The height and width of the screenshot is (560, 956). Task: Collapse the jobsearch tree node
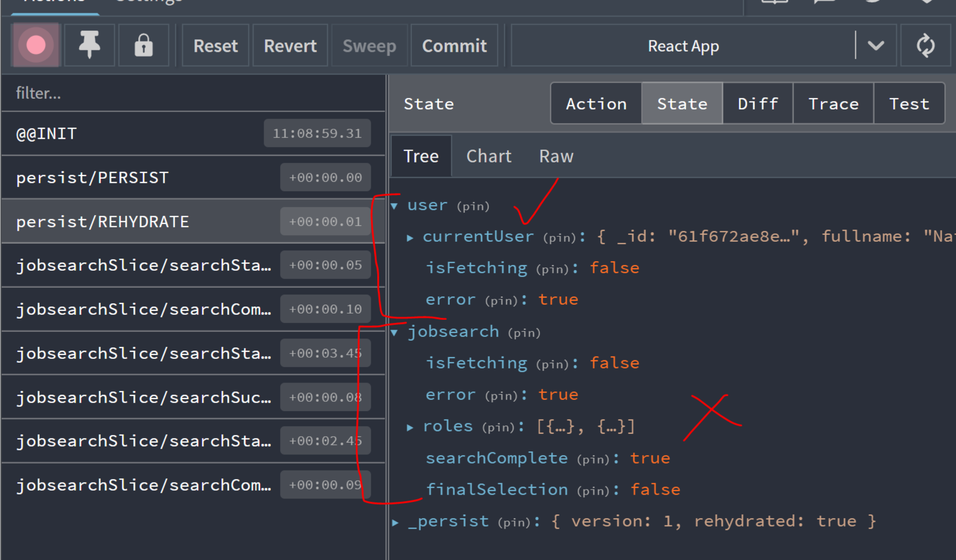point(394,333)
